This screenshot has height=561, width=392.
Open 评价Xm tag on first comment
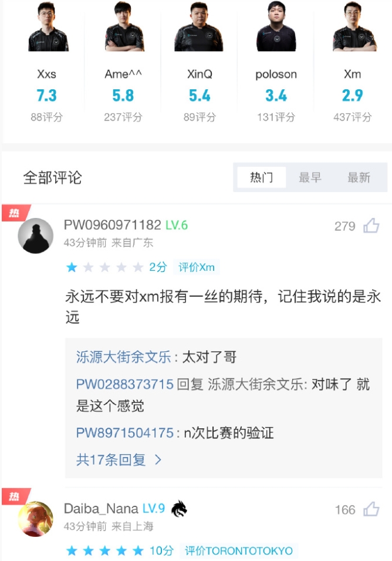(x=197, y=267)
